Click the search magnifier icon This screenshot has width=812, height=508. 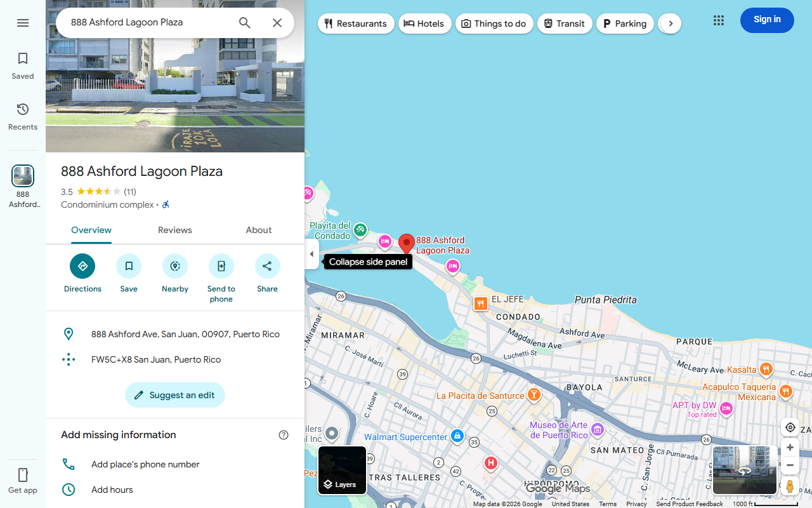point(245,23)
